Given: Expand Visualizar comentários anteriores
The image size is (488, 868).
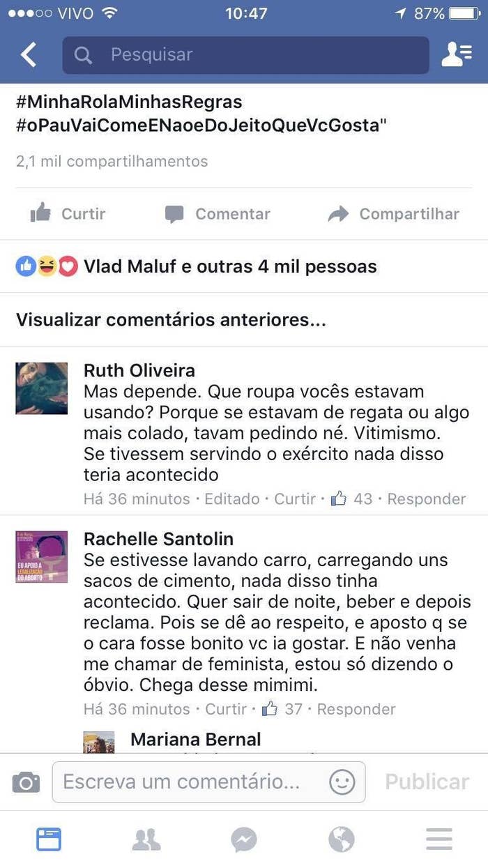Looking at the screenshot, I should 171,320.
